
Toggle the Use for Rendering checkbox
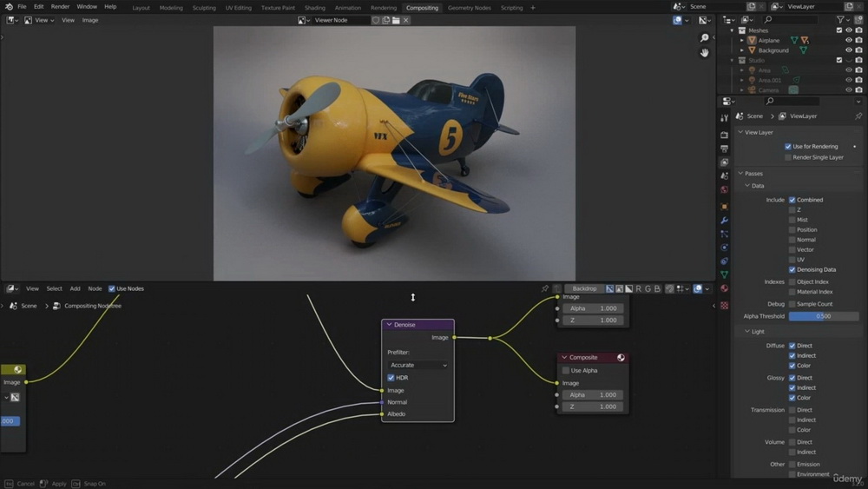pos(788,147)
